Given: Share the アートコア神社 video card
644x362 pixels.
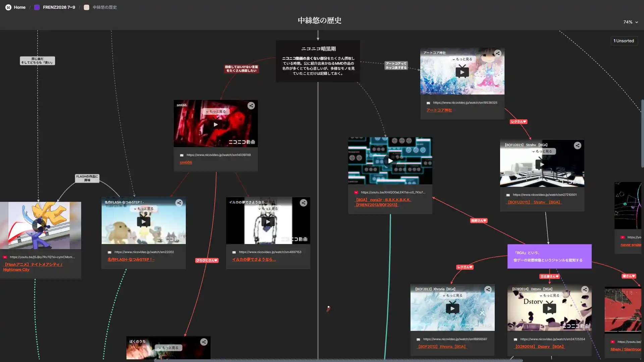Looking at the screenshot, I should 498,53.
